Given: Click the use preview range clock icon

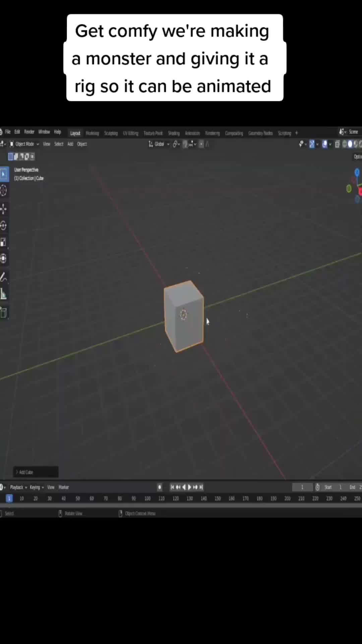Looking at the screenshot, I should coord(317,487).
